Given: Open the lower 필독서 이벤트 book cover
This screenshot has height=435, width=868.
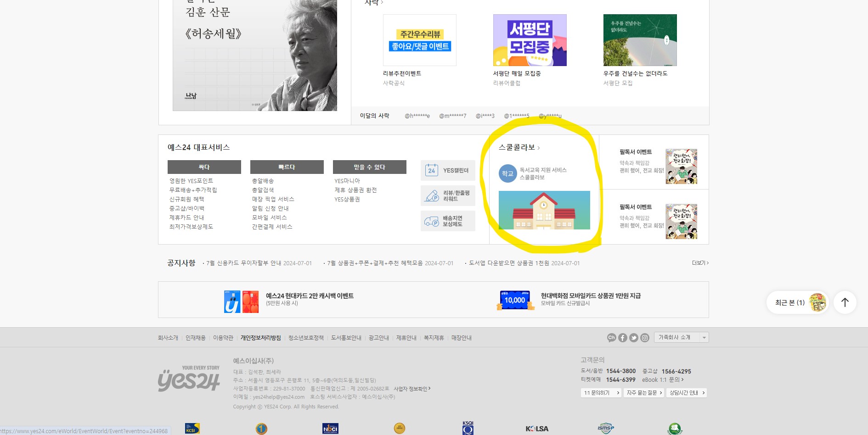Looking at the screenshot, I should [x=682, y=221].
